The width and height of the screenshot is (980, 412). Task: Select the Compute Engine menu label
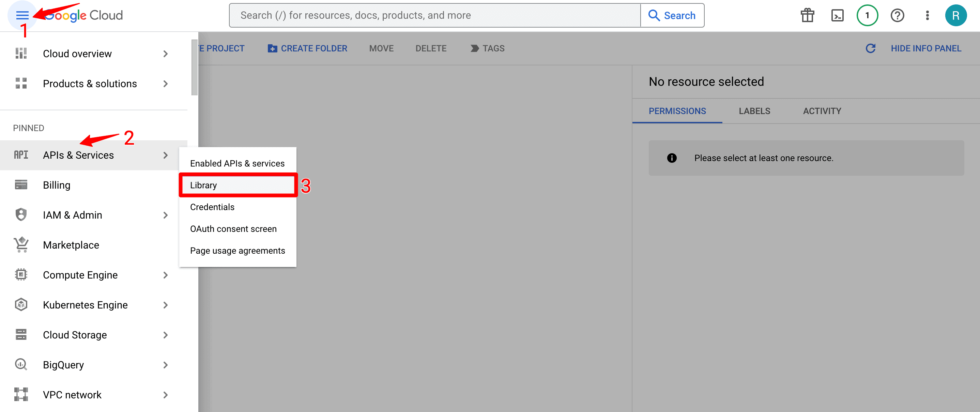click(x=80, y=275)
